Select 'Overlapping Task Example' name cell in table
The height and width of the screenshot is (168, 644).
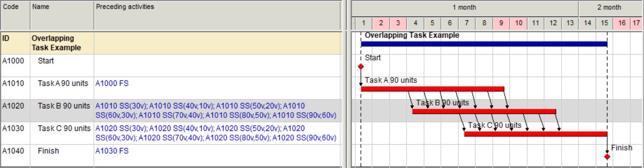tap(62, 43)
